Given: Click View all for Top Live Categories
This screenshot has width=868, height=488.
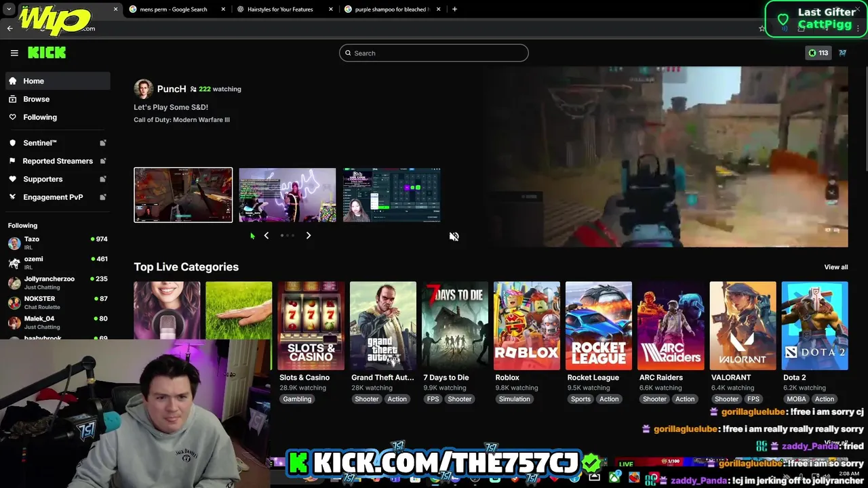Looking at the screenshot, I should (835, 267).
